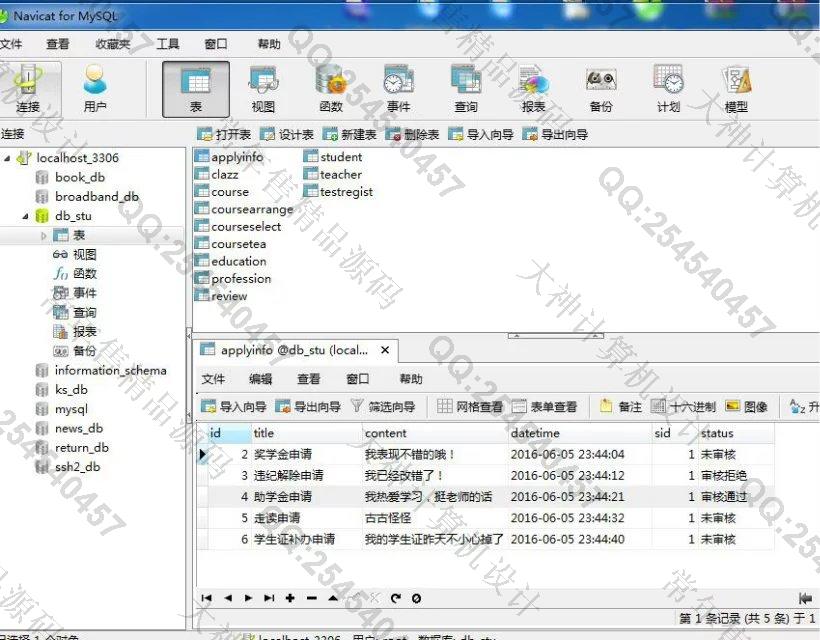
Task: Open the 计划 (Schedule) toolbar icon
Action: tap(668, 89)
